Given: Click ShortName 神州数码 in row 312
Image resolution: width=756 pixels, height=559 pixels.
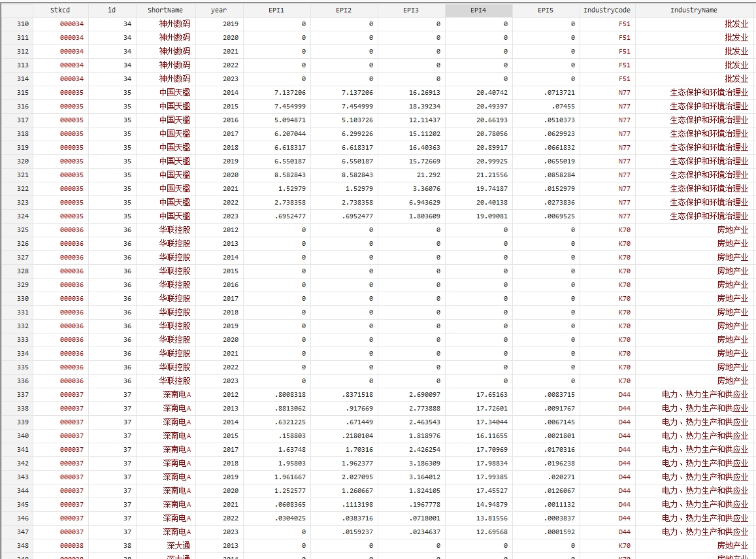Looking at the screenshot, I should click(174, 51).
